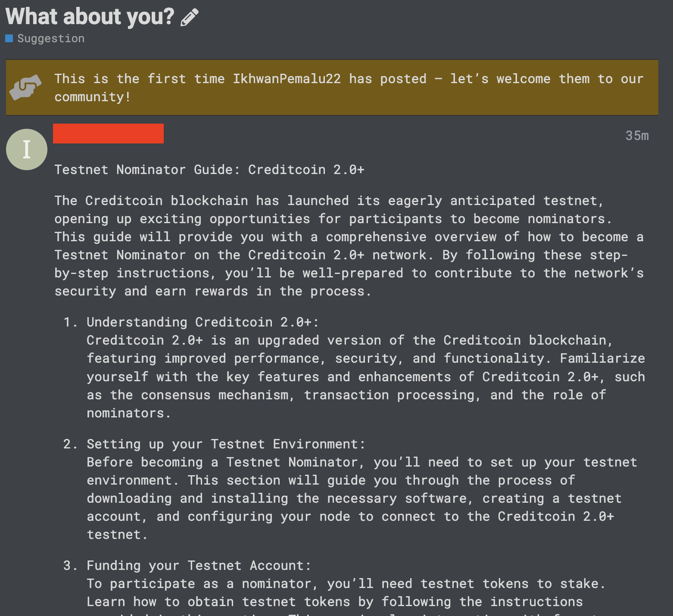The image size is (673, 616).
Task: Open the poster's round 'I' avatar
Action: tap(27, 149)
